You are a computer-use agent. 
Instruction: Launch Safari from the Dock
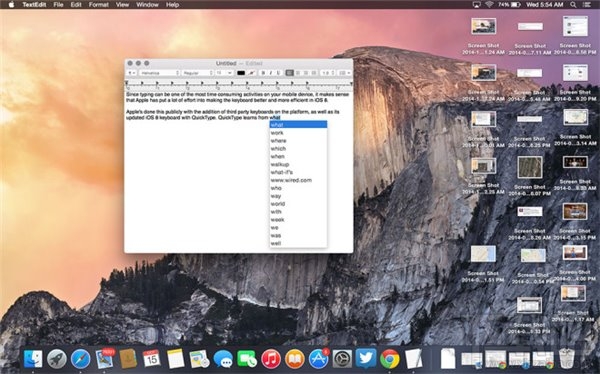[x=80, y=359]
